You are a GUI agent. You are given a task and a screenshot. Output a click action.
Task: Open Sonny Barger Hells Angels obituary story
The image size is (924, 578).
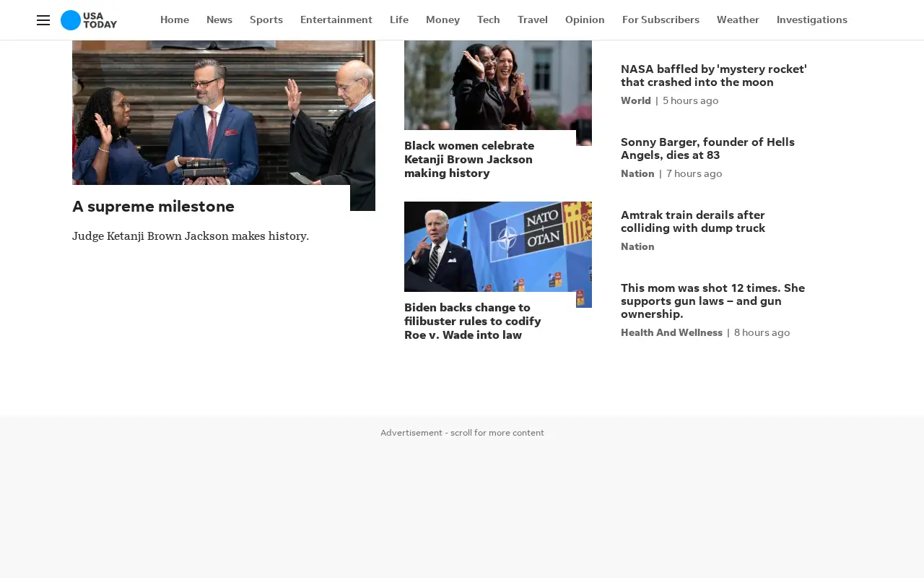pos(707,148)
